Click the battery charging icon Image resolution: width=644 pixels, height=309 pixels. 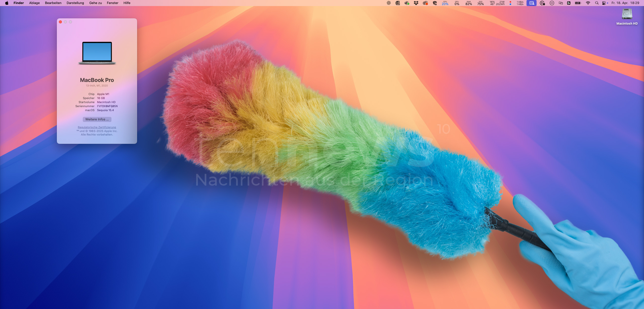[578, 3]
